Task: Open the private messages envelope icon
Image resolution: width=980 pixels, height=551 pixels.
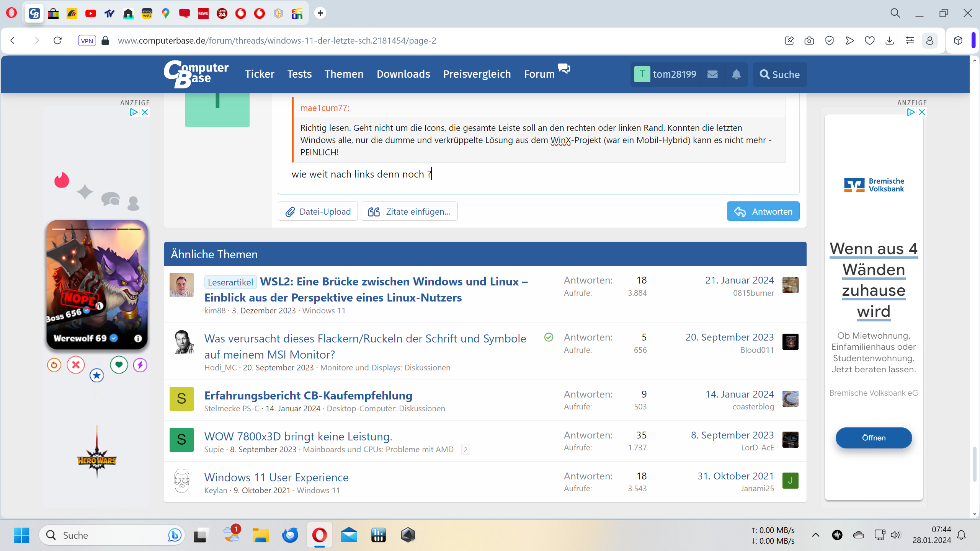Action: (x=712, y=74)
